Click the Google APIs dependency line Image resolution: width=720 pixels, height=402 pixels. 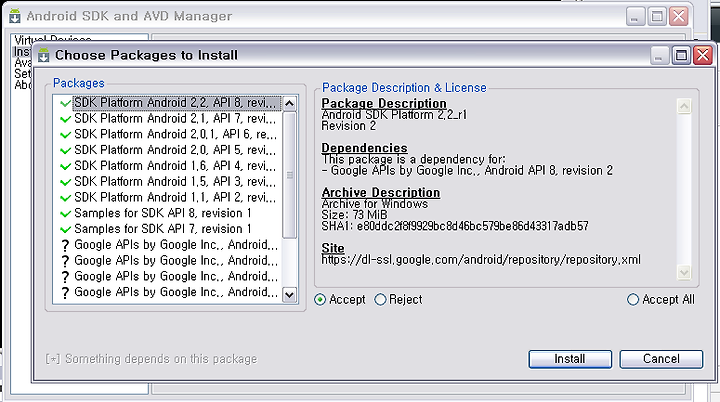(x=467, y=171)
